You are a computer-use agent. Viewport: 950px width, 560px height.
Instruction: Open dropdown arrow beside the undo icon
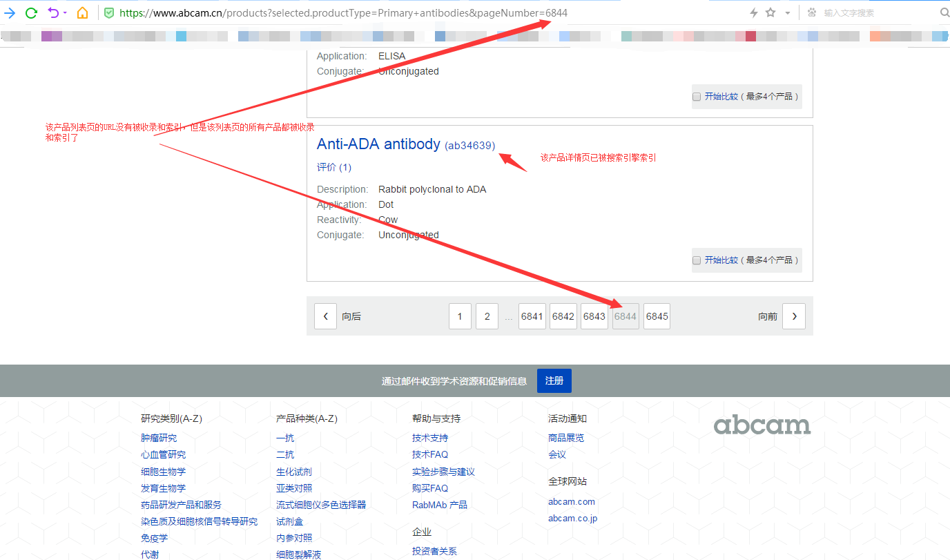65,12
